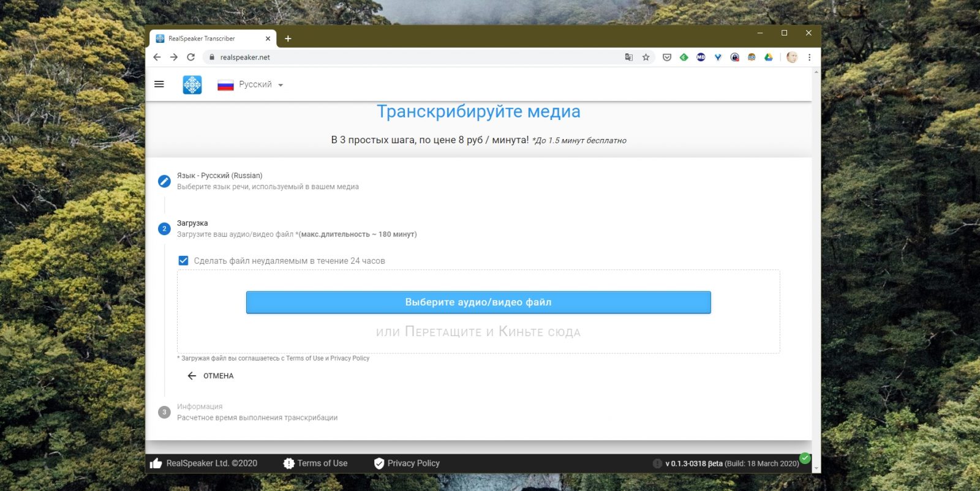Click the green checkmark status icon
The height and width of the screenshot is (491, 980).
pos(805,458)
